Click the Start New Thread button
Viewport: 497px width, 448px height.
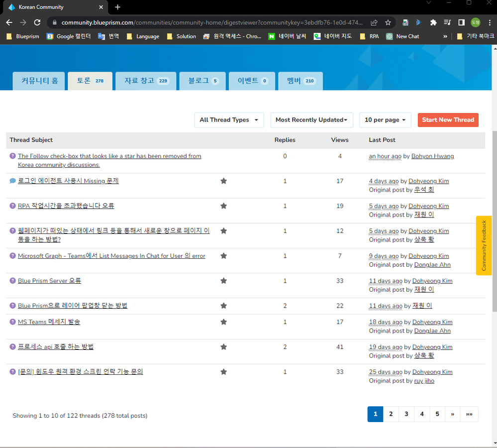[448, 120]
